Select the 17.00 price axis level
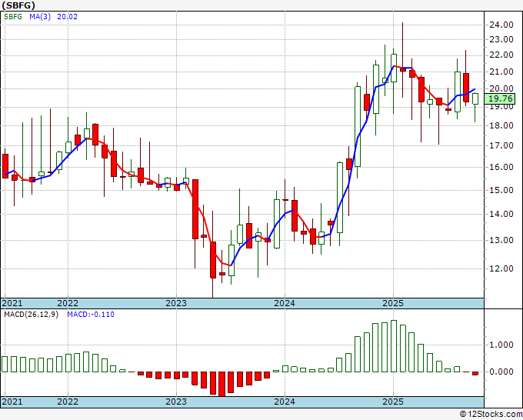 coord(501,145)
